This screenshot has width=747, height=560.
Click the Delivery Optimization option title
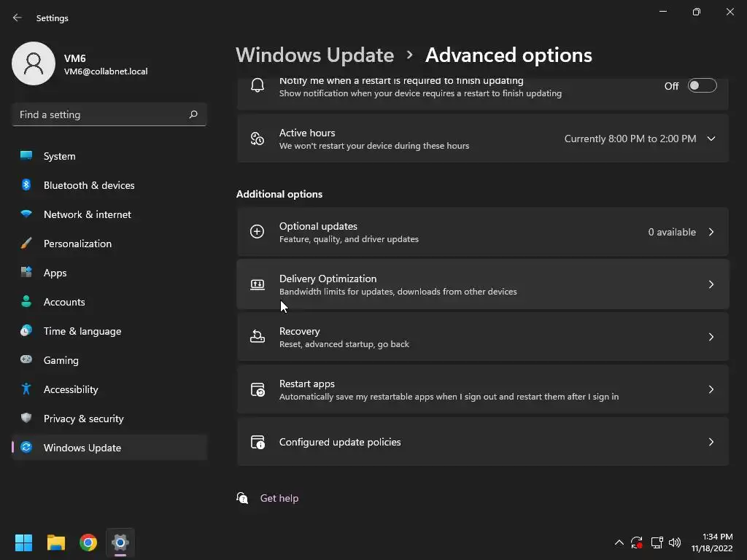tap(328, 279)
